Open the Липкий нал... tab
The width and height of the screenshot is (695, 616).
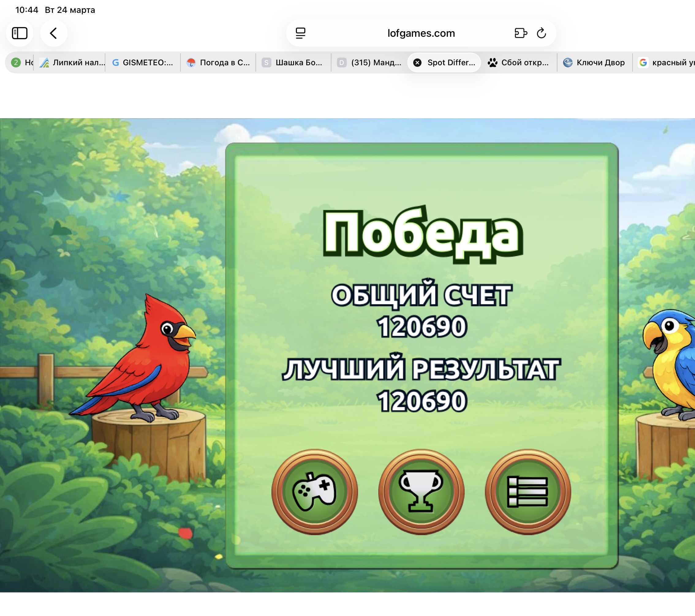72,62
